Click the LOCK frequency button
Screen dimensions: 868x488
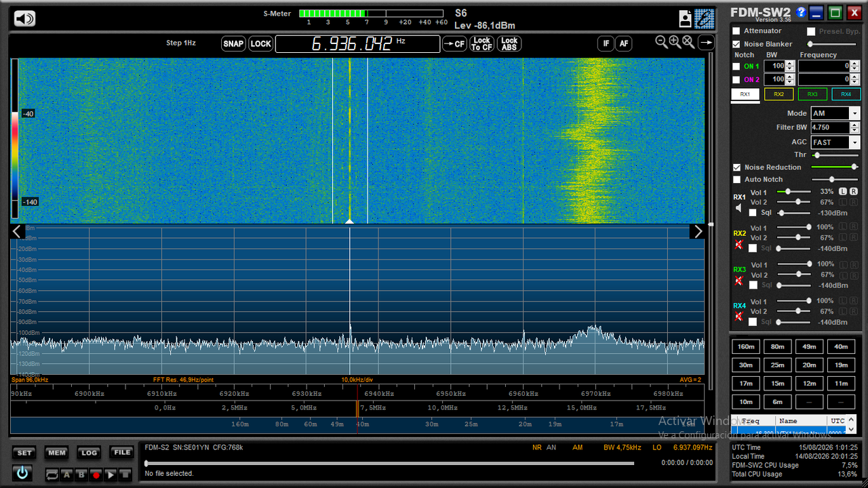tap(260, 44)
